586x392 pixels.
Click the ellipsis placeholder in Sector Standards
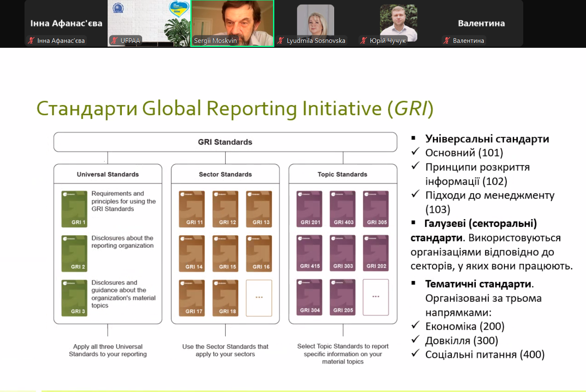[259, 298]
